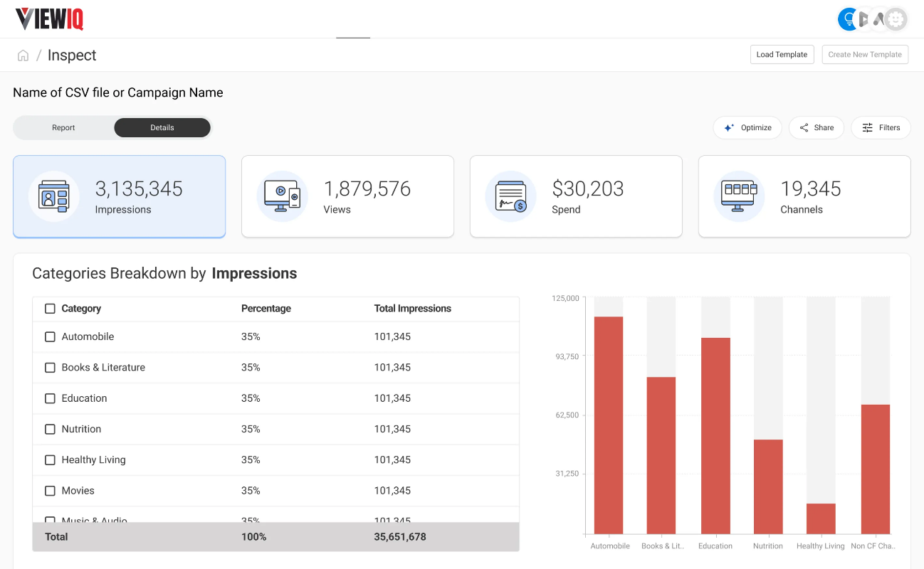This screenshot has width=924, height=569.
Task: Click the Google Ads logo icon
Action: (881, 19)
